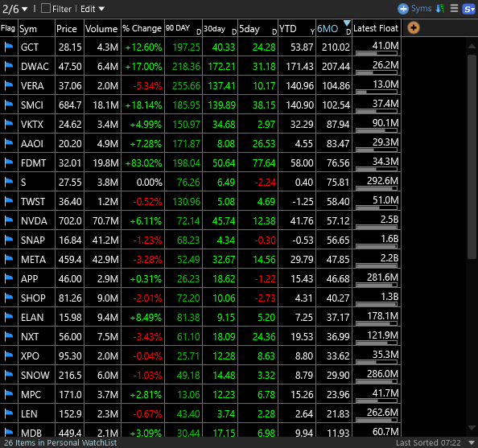Click the Latest Float bar for GCT
This screenshot has height=448, width=478.
377,53
